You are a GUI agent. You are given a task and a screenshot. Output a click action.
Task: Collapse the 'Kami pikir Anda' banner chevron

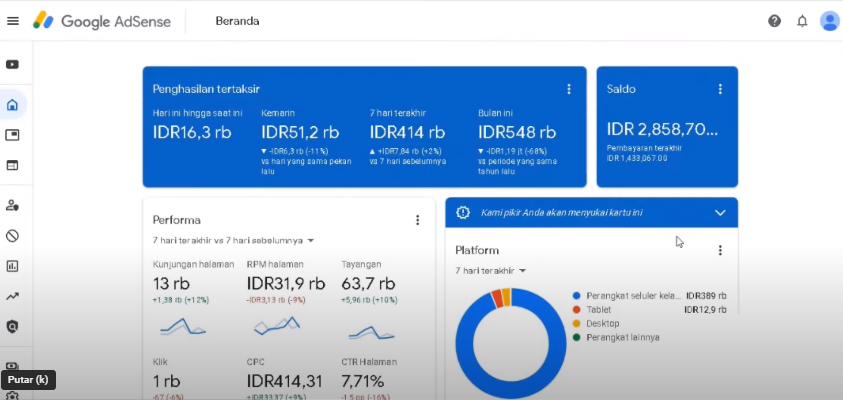click(720, 212)
